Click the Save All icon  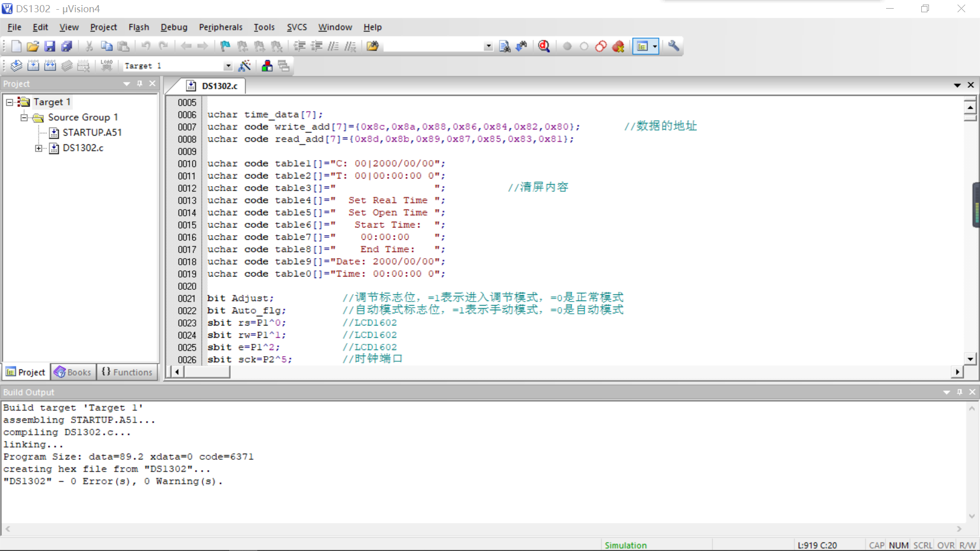(67, 46)
